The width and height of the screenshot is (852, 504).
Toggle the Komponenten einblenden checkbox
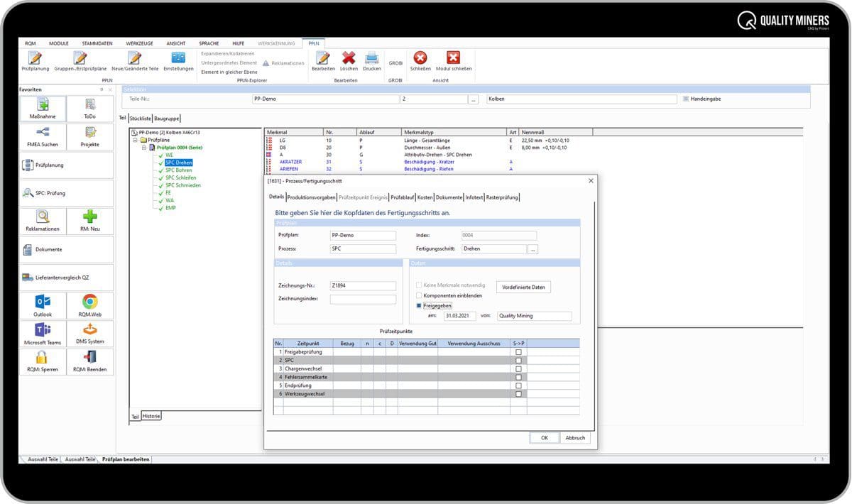[419, 295]
